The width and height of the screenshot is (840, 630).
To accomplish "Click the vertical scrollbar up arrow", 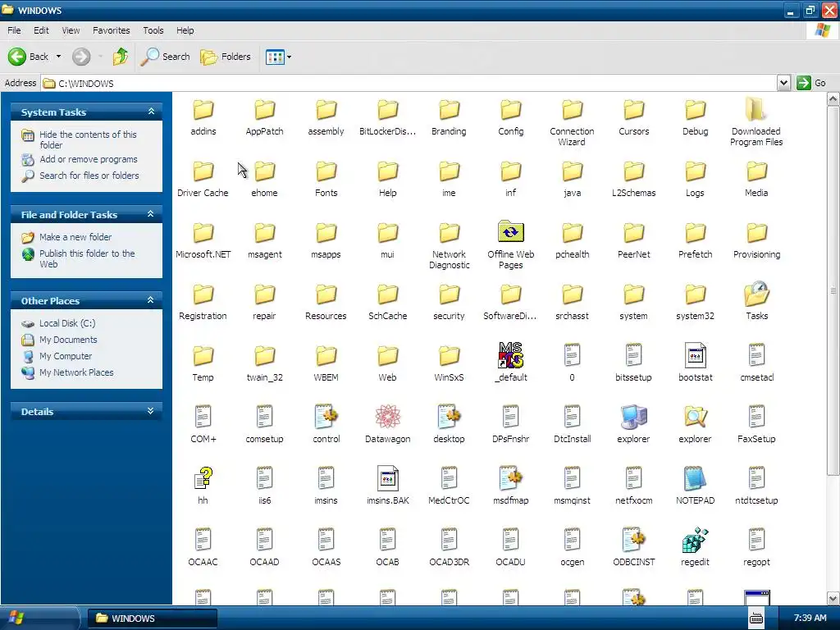I will [x=833, y=99].
